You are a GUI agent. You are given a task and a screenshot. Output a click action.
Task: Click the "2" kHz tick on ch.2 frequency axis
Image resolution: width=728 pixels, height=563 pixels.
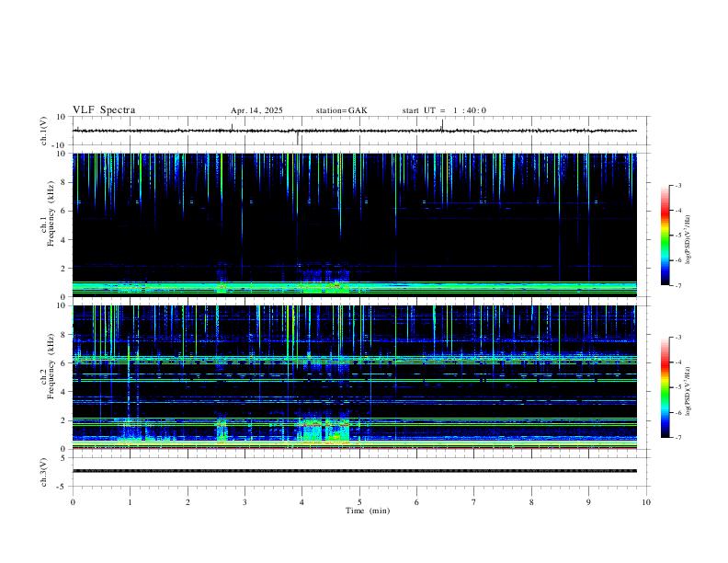pos(63,420)
